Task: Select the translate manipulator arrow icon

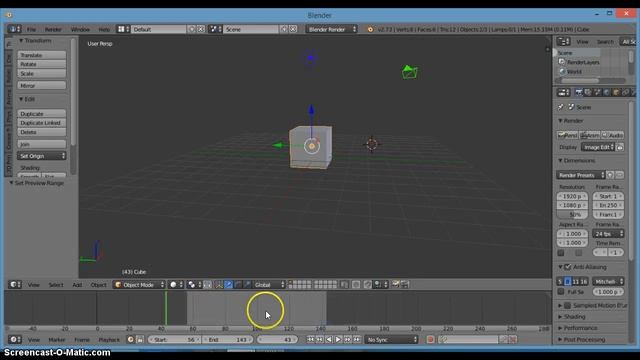Action: pyautogui.click(x=228, y=284)
